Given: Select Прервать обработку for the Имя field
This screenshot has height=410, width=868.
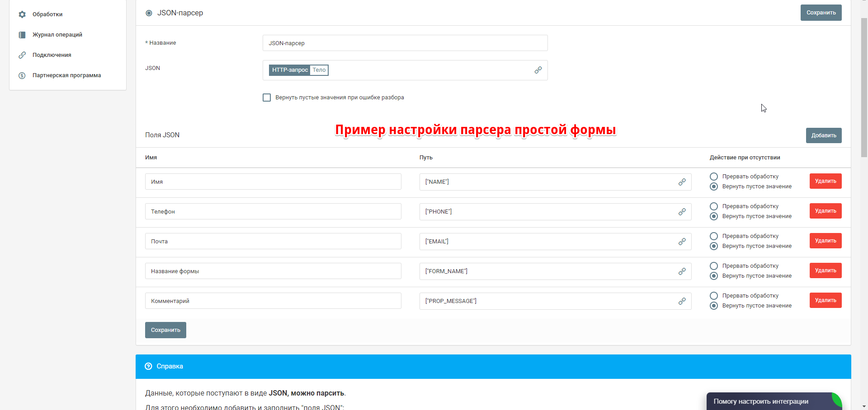Looking at the screenshot, I should (714, 177).
